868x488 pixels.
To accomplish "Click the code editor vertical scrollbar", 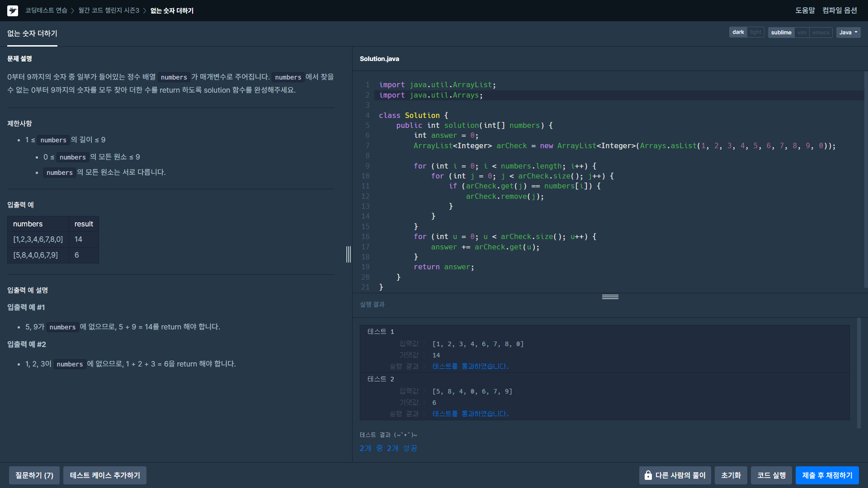I will pyautogui.click(x=866, y=180).
